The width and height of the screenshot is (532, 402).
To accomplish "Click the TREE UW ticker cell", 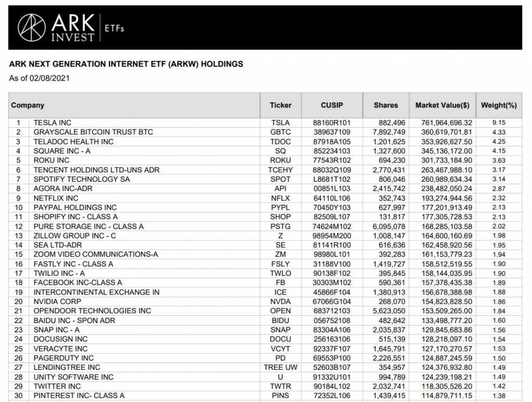I will 281,367.
